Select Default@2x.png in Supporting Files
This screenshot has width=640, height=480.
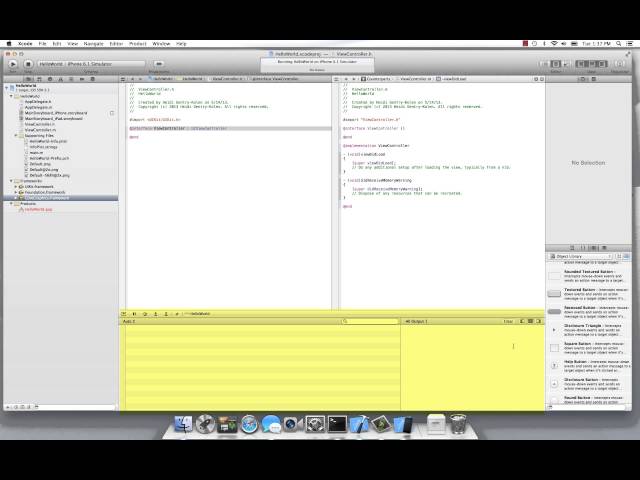44,170
